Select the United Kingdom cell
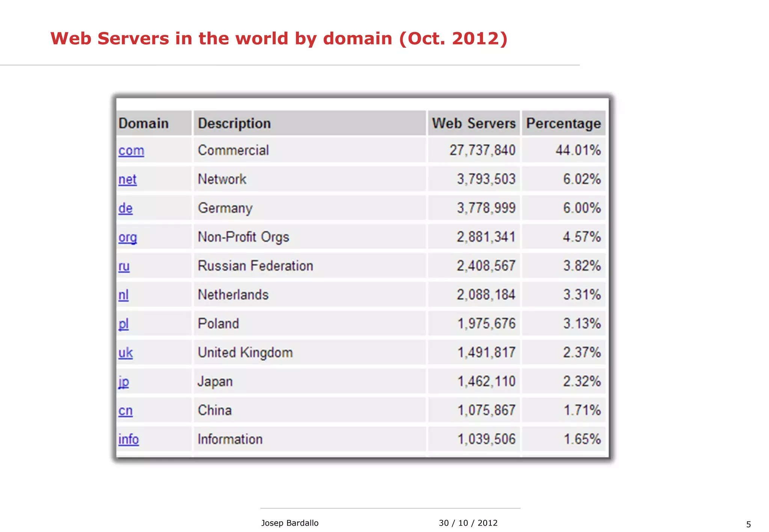The width and height of the screenshot is (769, 532). [x=310, y=352]
